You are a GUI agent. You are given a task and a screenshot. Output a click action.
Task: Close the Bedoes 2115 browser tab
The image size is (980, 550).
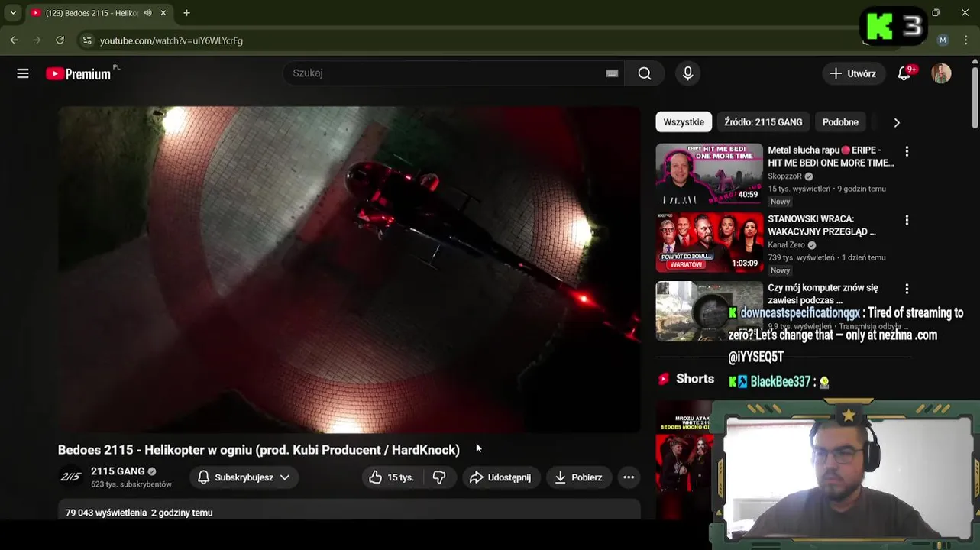click(x=163, y=13)
